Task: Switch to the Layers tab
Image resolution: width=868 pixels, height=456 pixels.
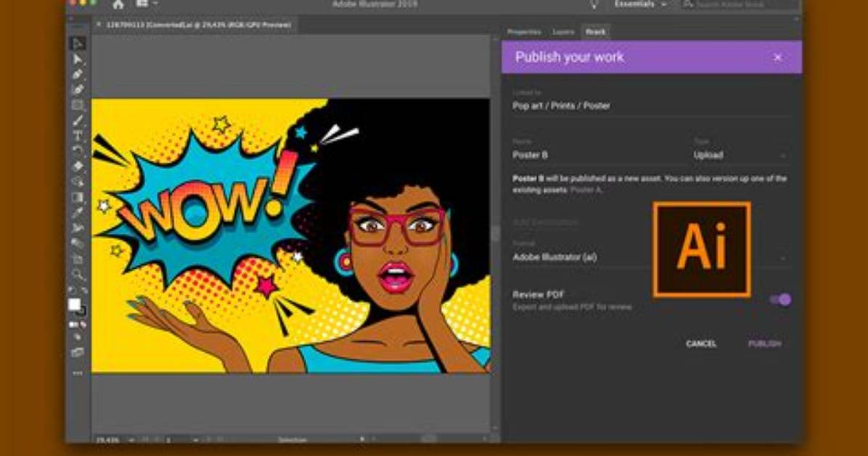Action: 563,32
